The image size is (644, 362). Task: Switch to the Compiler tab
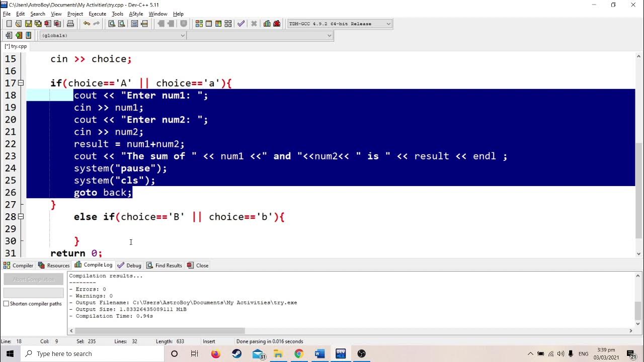click(19, 265)
